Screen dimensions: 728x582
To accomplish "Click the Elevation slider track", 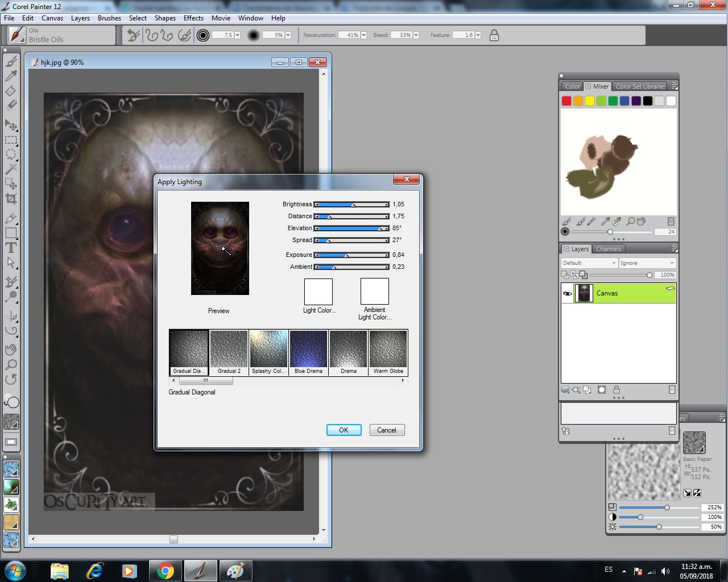I will [351, 228].
